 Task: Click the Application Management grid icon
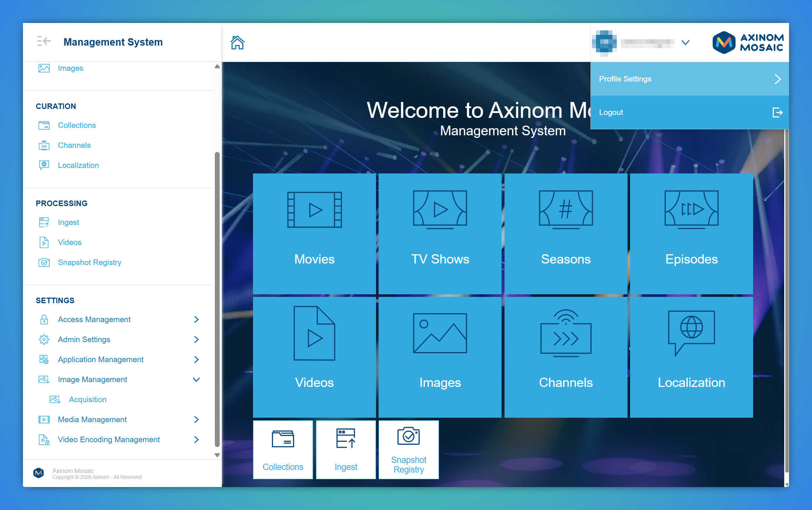pyautogui.click(x=44, y=360)
